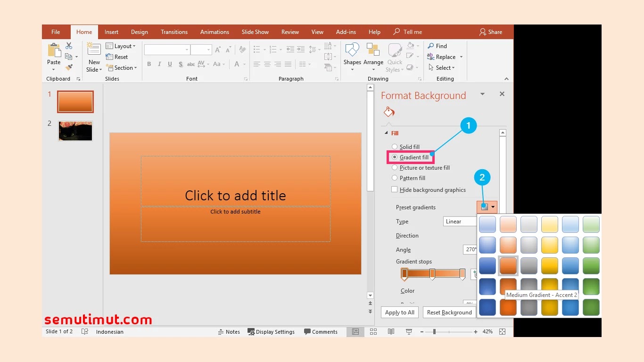The image size is (644, 362).
Task: Apply strikethrough with the abc icon
Action: point(191,64)
